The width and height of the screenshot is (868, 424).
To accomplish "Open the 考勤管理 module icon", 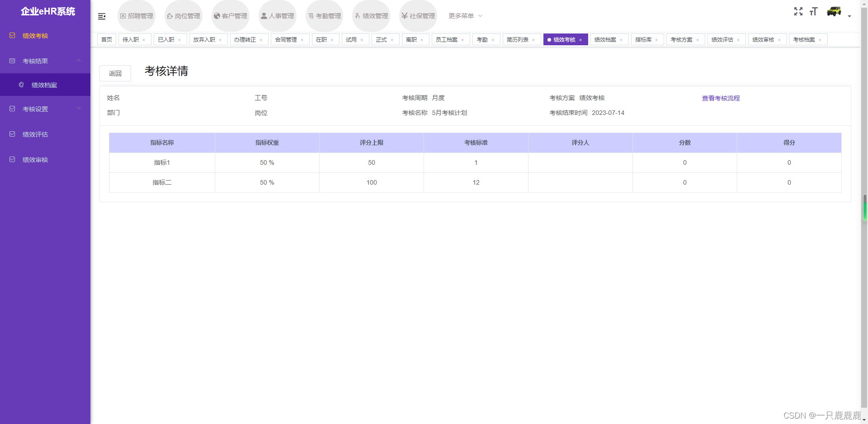I will [324, 15].
